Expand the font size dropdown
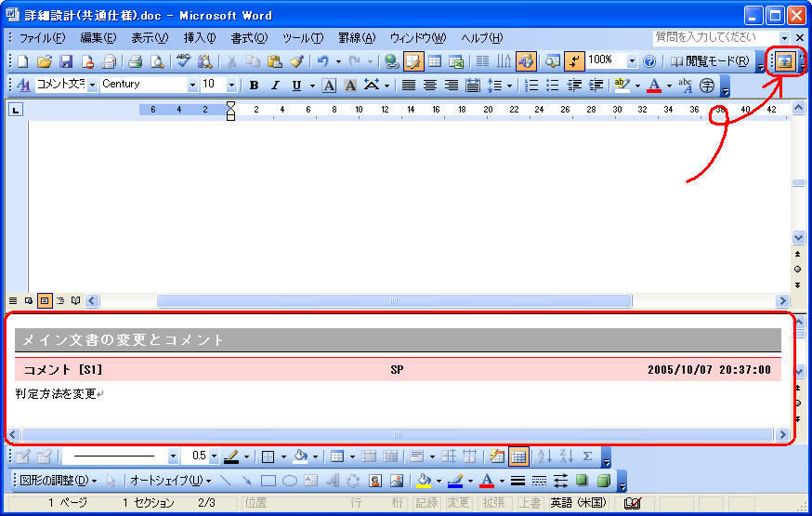Viewport: 812px width, 516px height. point(232,86)
